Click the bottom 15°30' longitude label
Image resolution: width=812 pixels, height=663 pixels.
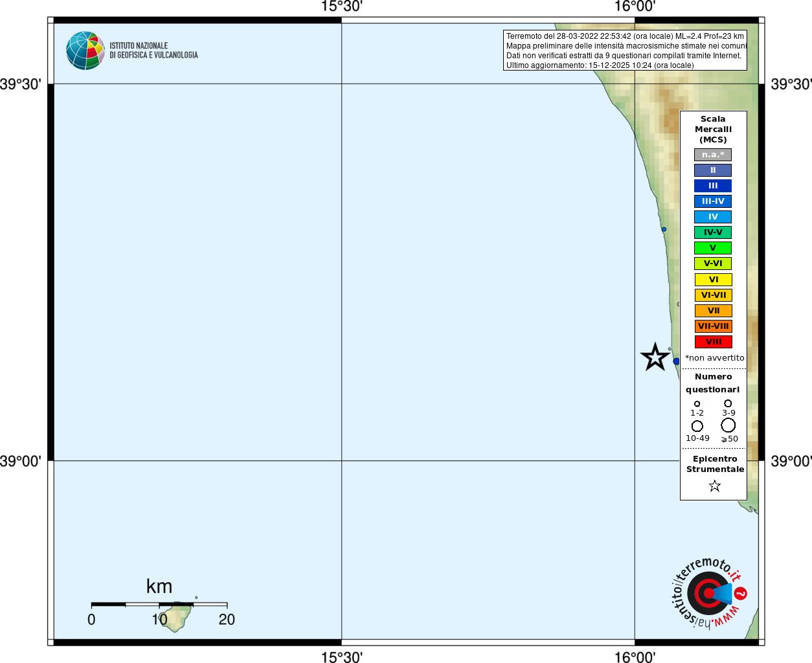[x=341, y=657]
